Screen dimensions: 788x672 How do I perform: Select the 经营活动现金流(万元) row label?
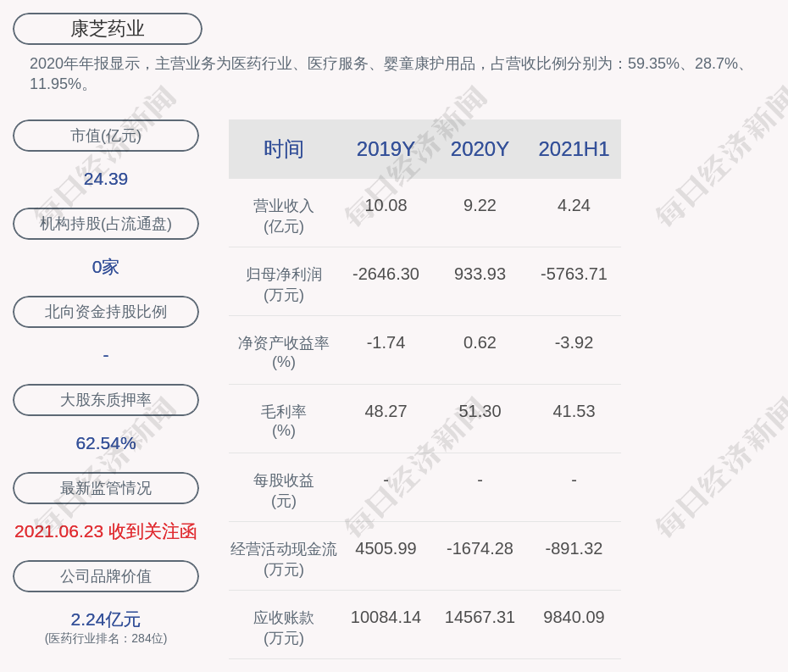[284, 559]
